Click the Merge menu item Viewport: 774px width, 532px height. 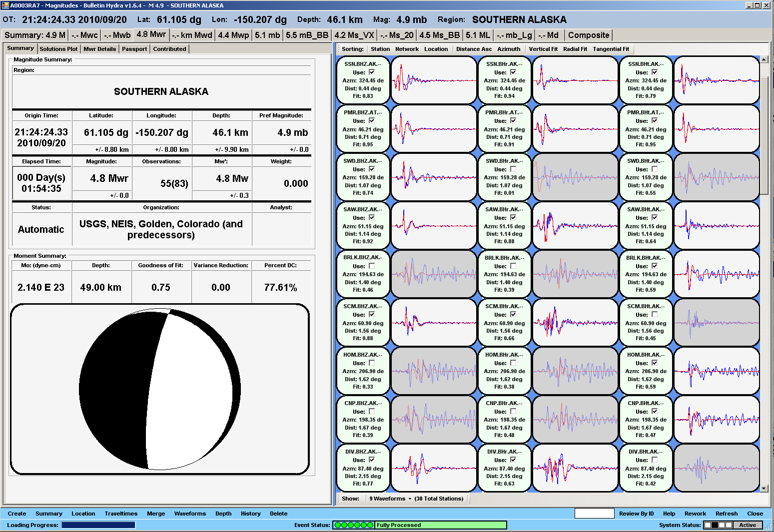coord(156,514)
